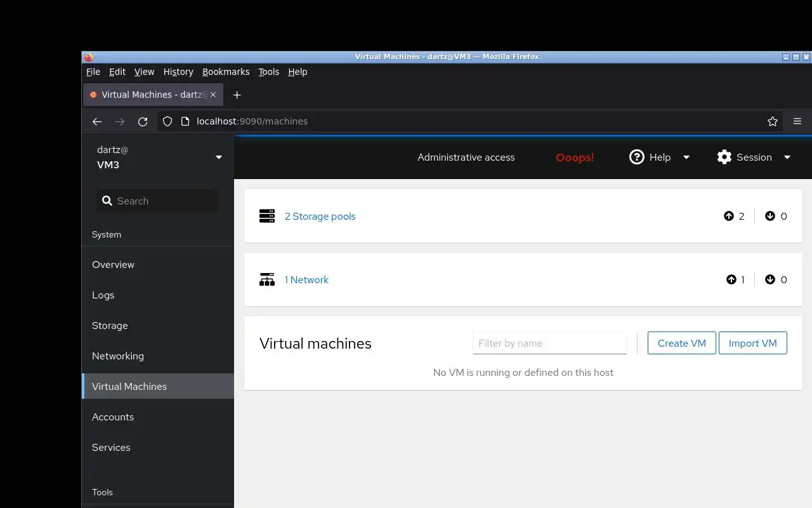Click the sidebar Search field
This screenshot has height=508, width=812.
click(157, 201)
